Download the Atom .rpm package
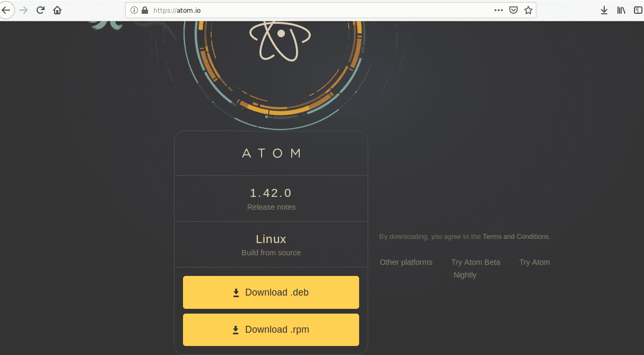644x355 pixels. pos(271,330)
